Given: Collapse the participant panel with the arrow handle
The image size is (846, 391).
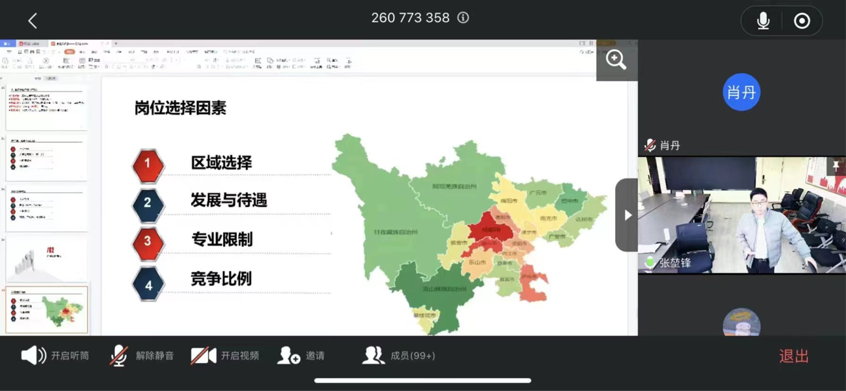Looking at the screenshot, I should click(627, 215).
